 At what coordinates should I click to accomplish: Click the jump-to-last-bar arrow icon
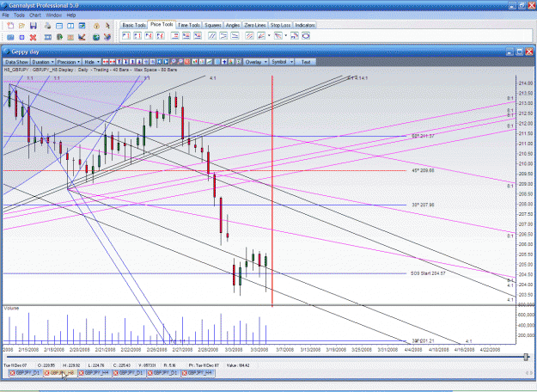click(x=166, y=62)
